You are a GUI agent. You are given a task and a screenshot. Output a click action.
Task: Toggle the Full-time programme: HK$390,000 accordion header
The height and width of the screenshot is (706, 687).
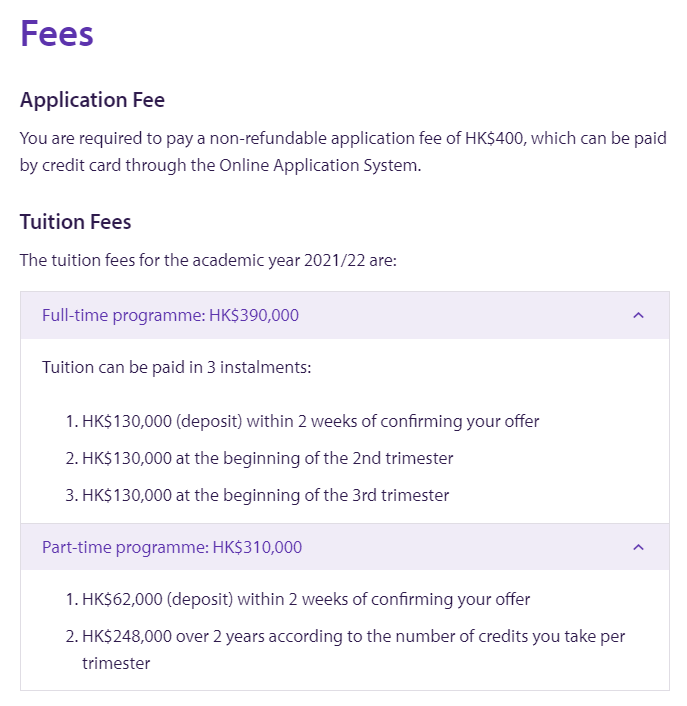pos(345,316)
